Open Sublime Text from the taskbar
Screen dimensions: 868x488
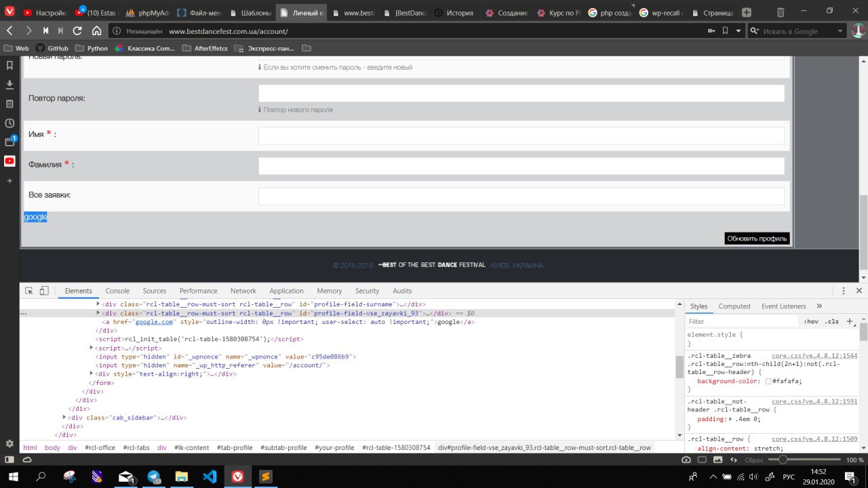[x=265, y=476]
